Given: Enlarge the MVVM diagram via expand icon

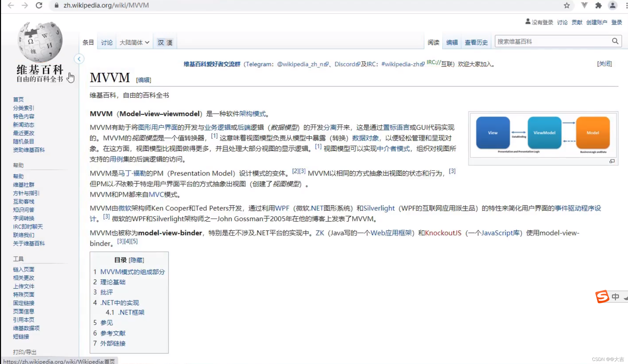Looking at the screenshot, I should [612, 161].
